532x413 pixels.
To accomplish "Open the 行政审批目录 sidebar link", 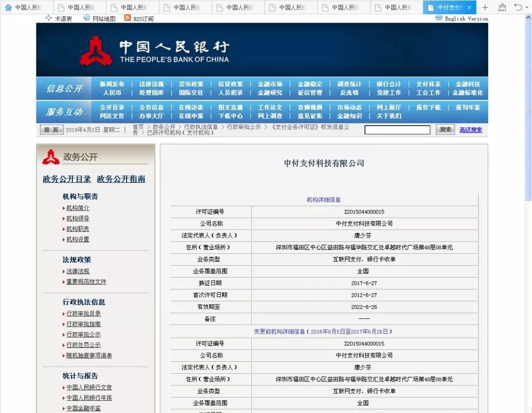I will pos(83,313).
